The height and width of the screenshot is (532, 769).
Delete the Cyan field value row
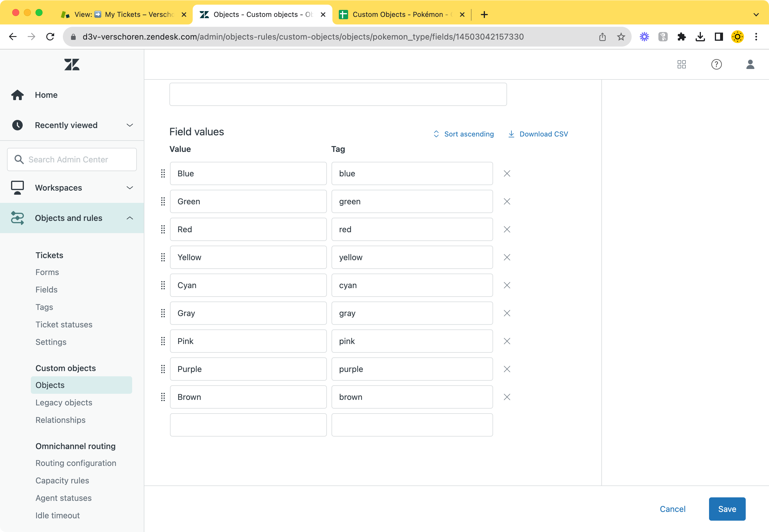[507, 285]
